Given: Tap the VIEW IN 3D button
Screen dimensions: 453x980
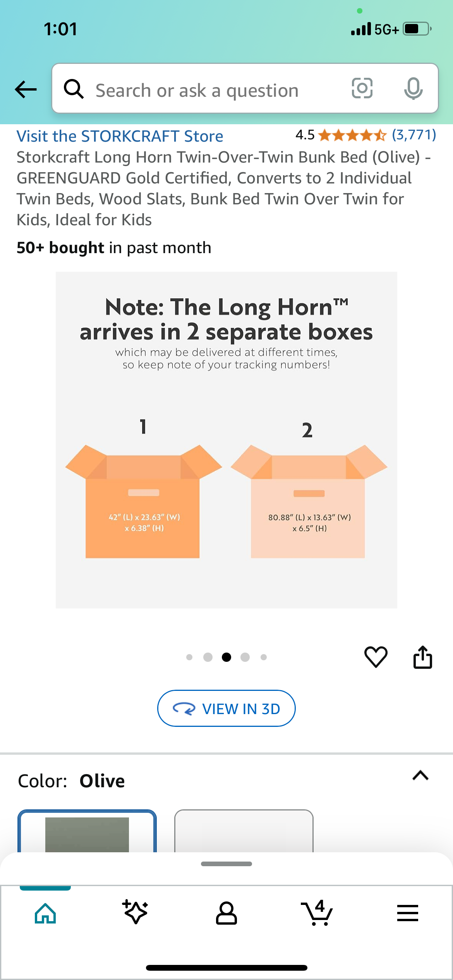Looking at the screenshot, I should 226,708.
